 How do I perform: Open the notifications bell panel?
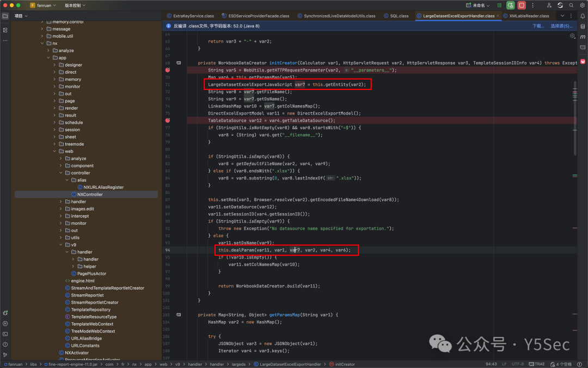583,16
